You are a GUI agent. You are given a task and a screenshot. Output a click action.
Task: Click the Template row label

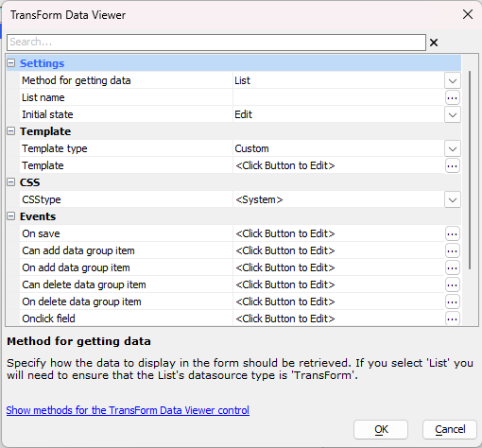point(43,165)
